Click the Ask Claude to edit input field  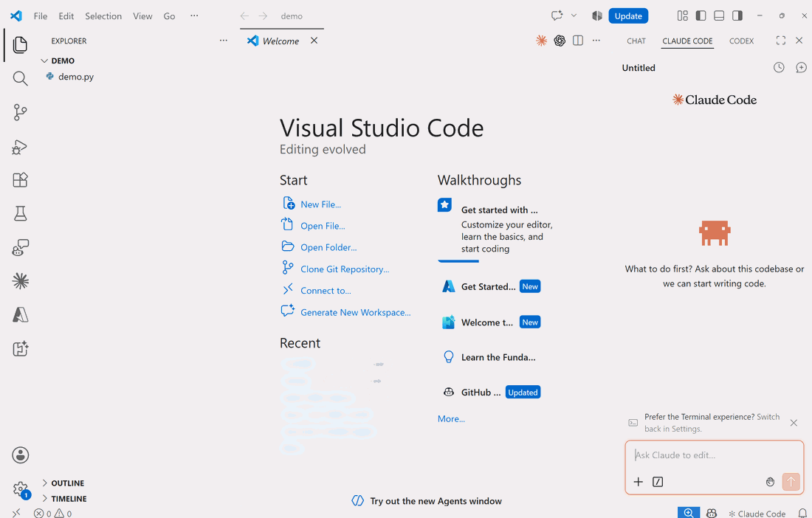714,455
